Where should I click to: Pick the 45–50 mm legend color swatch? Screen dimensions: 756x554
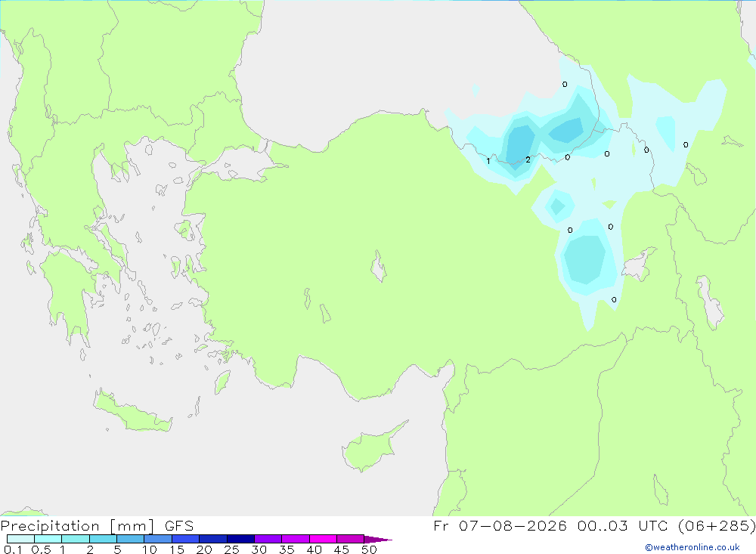click(351, 539)
